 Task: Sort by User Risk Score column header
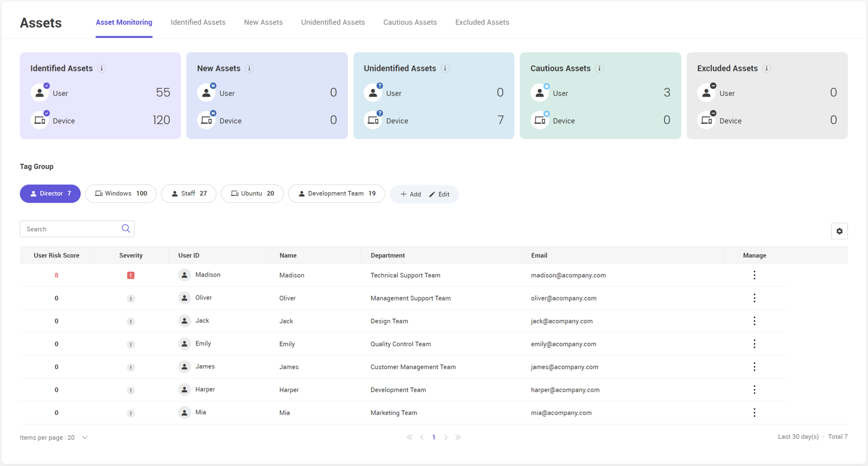click(x=56, y=256)
